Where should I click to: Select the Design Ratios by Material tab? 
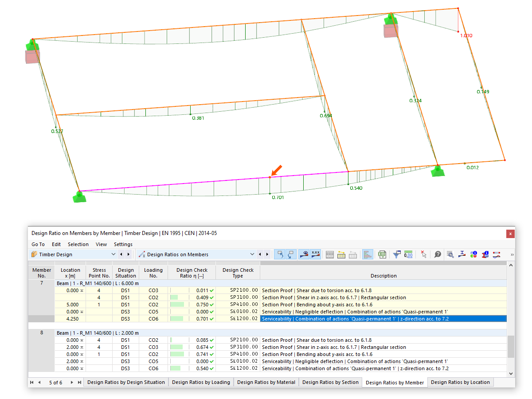pyautogui.click(x=266, y=382)
